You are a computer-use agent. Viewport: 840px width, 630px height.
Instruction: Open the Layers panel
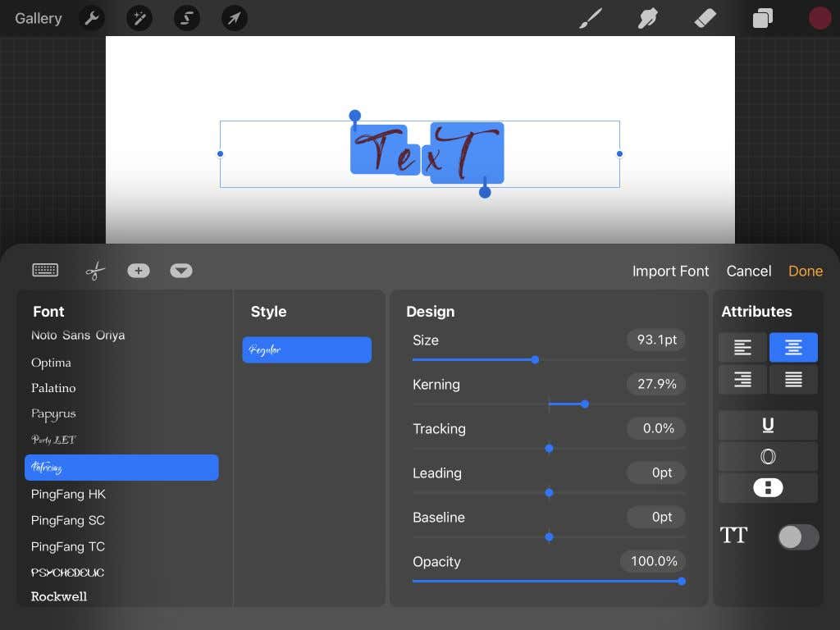(x=762, y=17)
